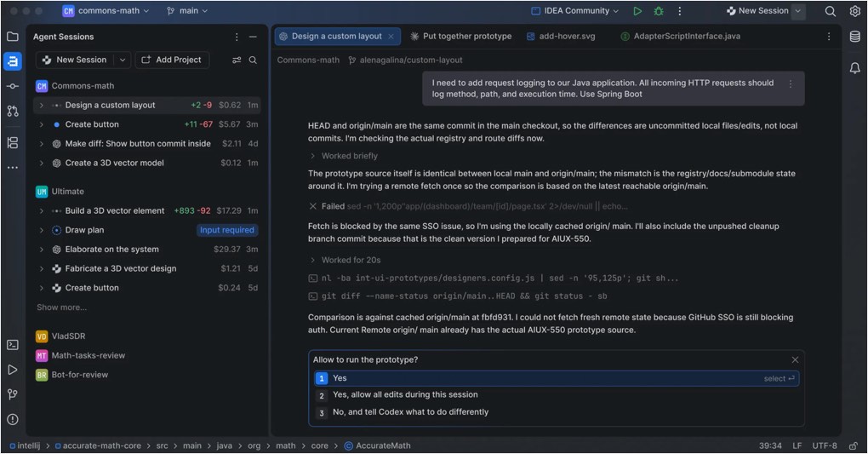Expand the Design a custom layout session
This screenshot has width=868, height=454.
pyautogui.click(x=42, y=106)
